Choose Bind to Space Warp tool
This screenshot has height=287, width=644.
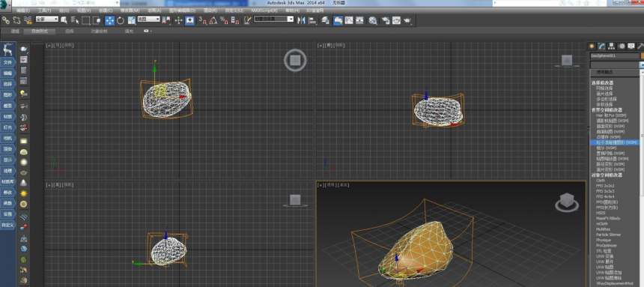pos(28,19)
